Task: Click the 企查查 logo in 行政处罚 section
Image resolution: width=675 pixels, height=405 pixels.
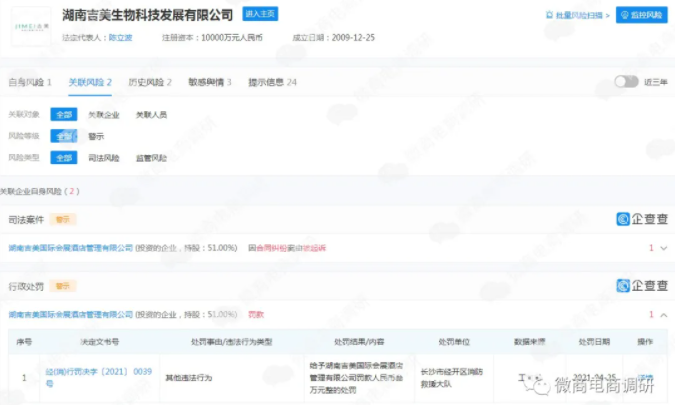Action: [x=642, y=285]
